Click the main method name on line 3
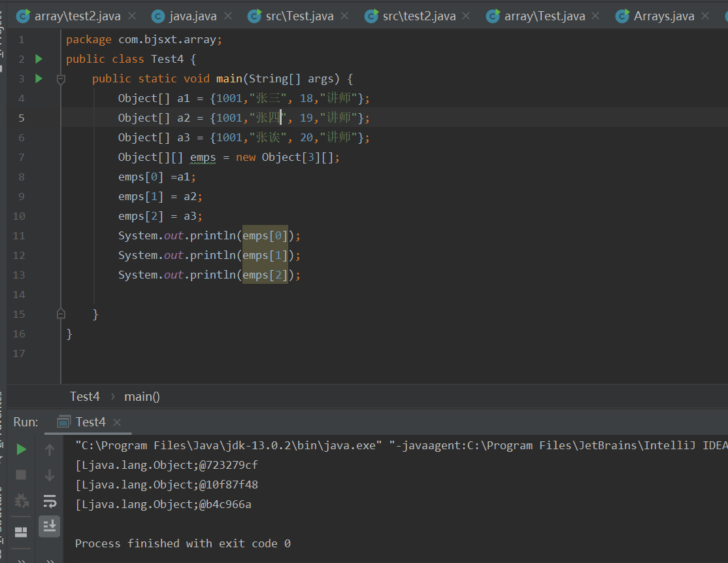The image size is (728, 563). (229, 78)
